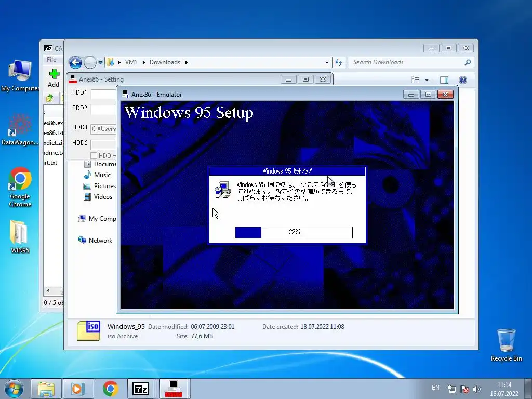Click the FDD2 input field

(103, 110)
